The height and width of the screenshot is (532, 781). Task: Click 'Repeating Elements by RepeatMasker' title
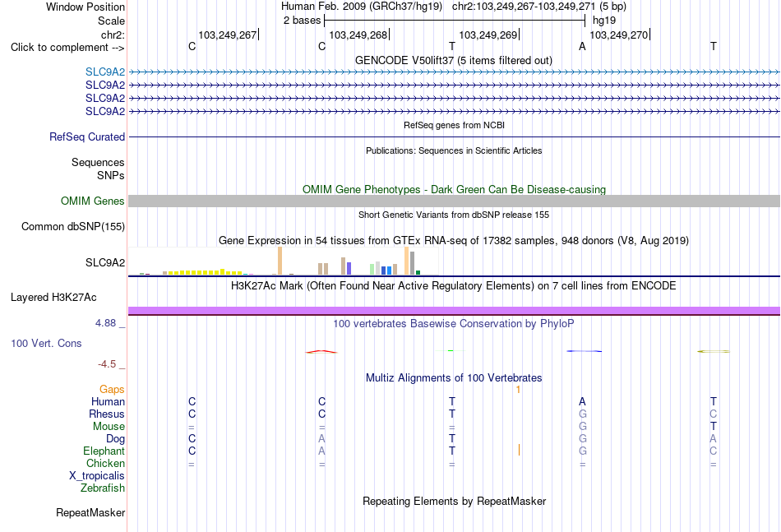[454, 501]
